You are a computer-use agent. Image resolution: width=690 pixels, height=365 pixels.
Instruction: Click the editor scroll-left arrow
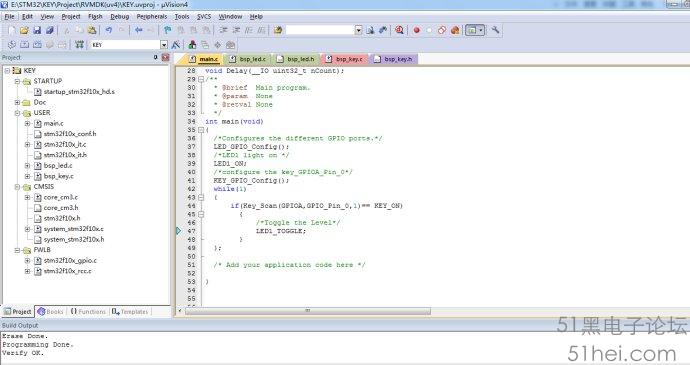[x=180, y=311]
